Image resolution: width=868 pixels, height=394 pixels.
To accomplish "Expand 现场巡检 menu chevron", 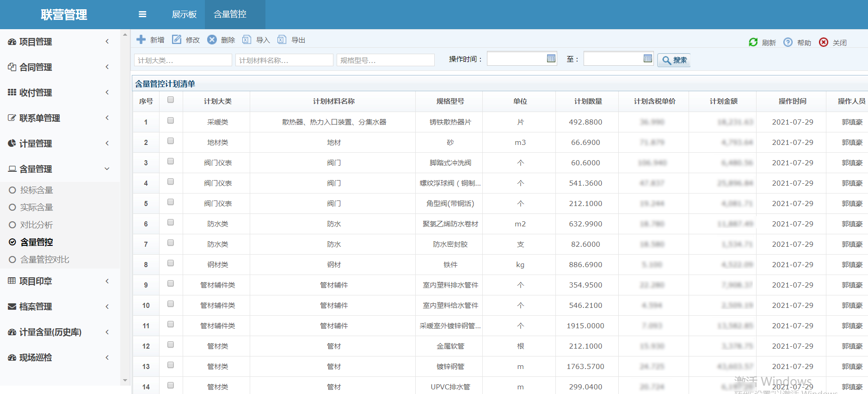I will (107, 357).
